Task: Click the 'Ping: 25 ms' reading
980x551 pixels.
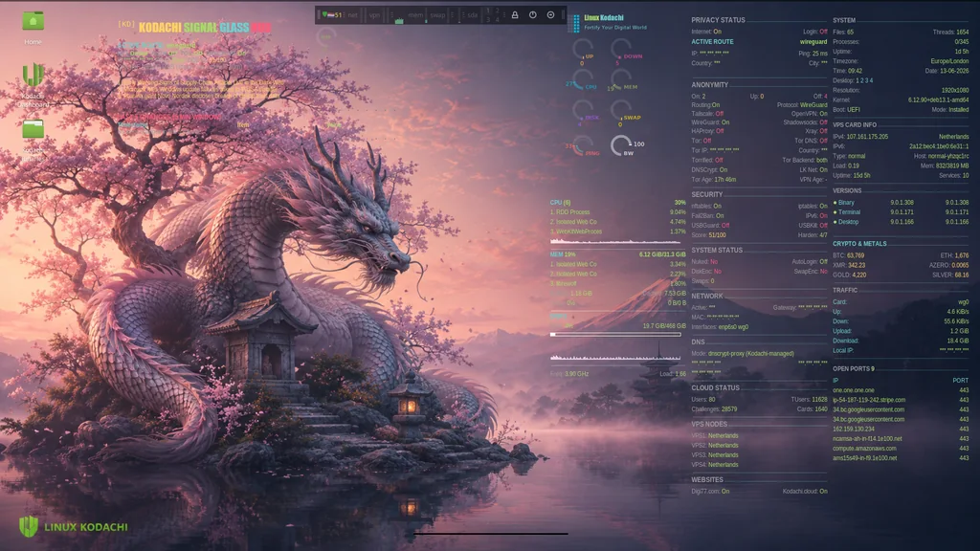Action: tap(813, 54)
